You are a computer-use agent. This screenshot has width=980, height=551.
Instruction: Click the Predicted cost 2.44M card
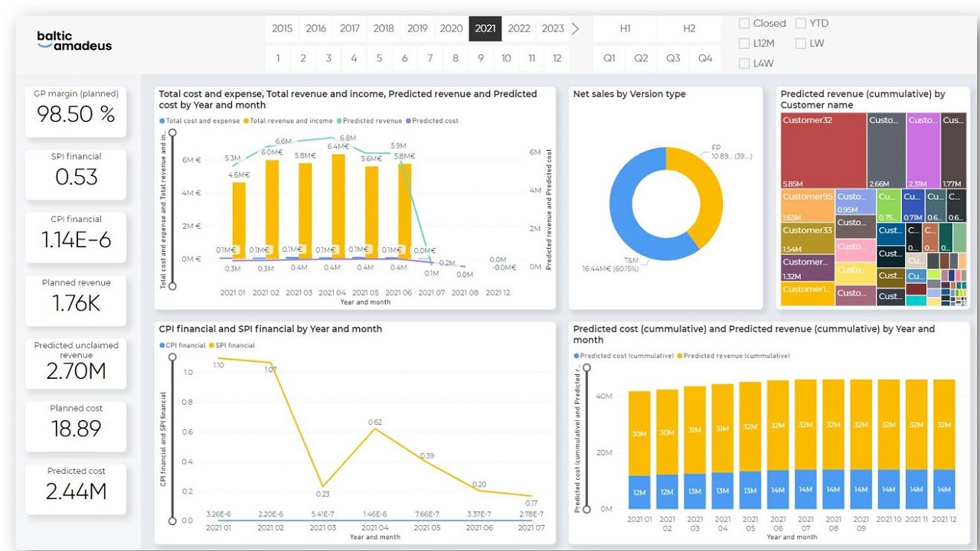pyautogui.click(x=76, y=489)
